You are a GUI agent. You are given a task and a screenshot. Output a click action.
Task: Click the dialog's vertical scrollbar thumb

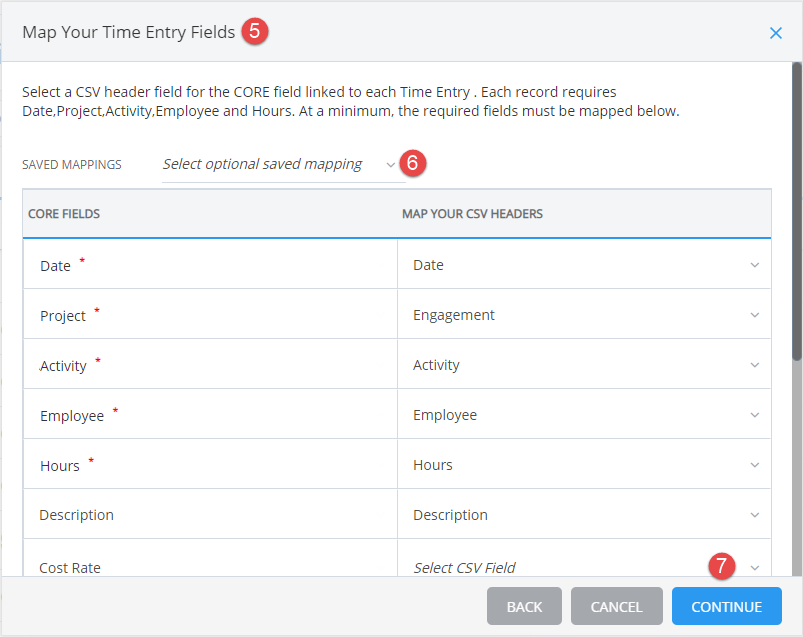pyautogui.click(x=797, y=211)
